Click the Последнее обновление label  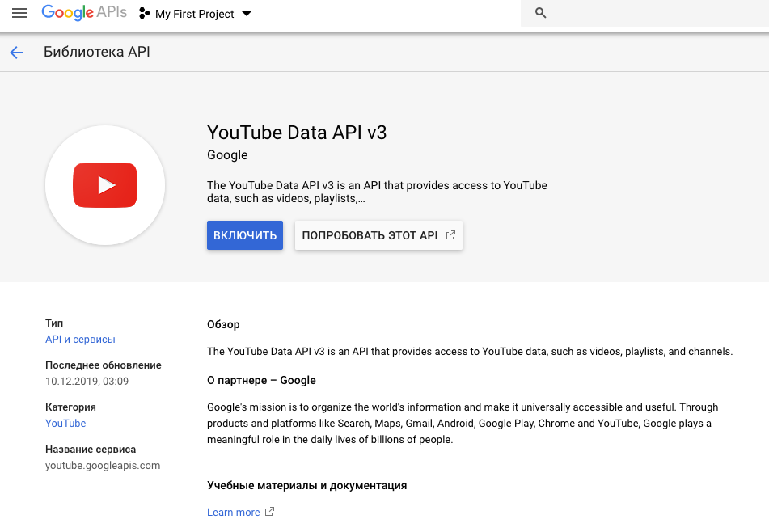pyautogui.click(x=103, y=365)
